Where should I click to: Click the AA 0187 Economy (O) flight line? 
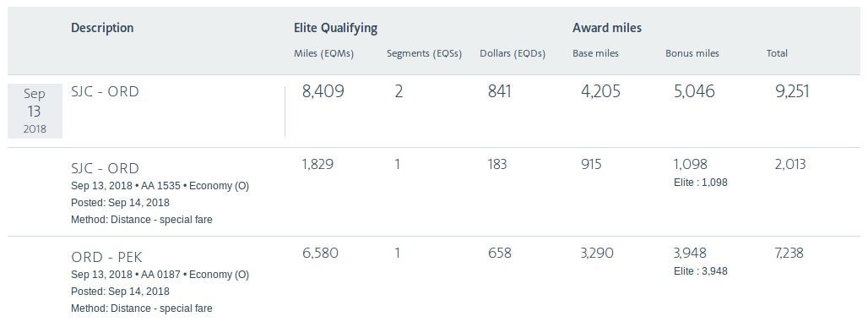tap(160, 275)
